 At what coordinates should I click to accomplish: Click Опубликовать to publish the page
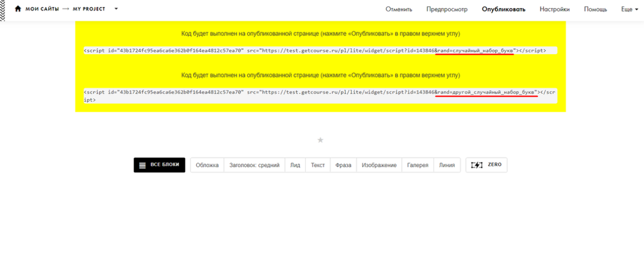coord(503,9)
